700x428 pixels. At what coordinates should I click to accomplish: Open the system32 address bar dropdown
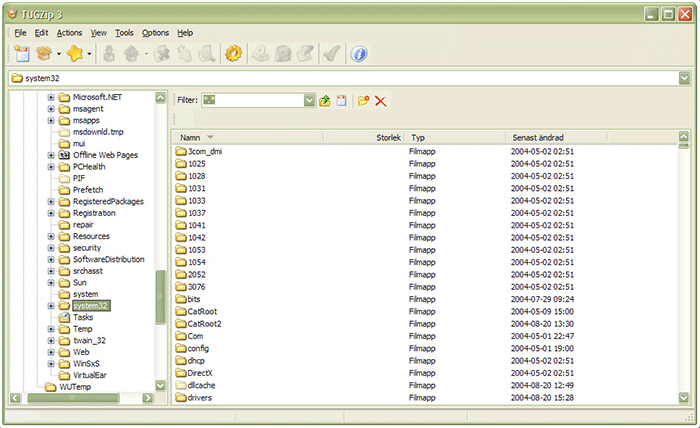tap(684, 78)
